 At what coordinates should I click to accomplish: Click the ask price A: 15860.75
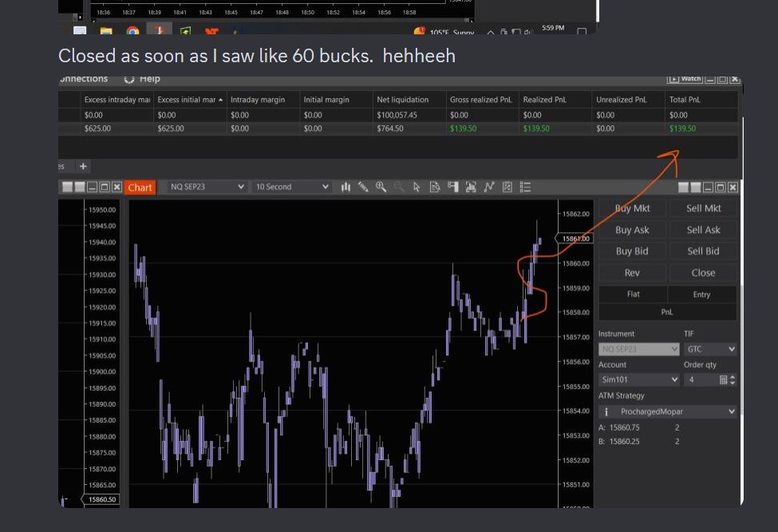619,428
